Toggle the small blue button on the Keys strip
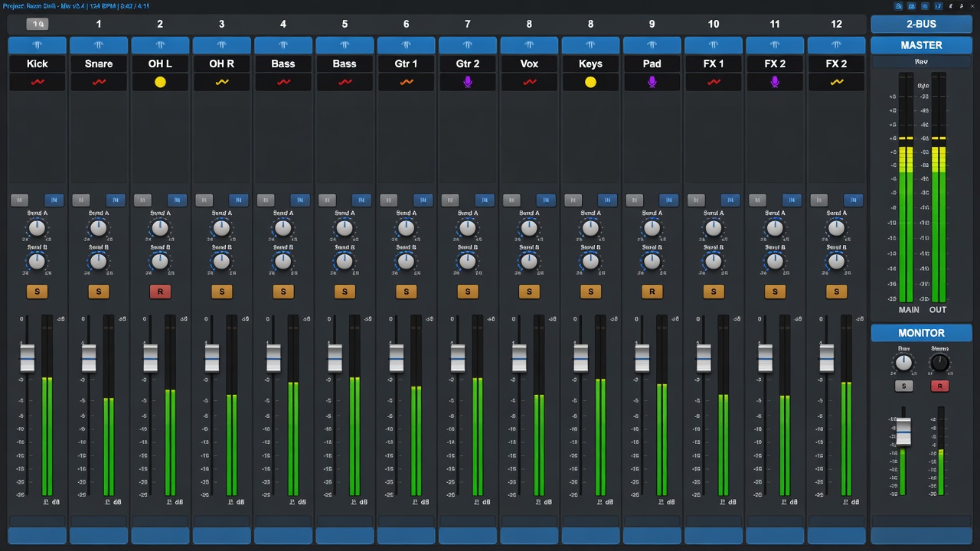980x551 pixels. coord(608,201)
